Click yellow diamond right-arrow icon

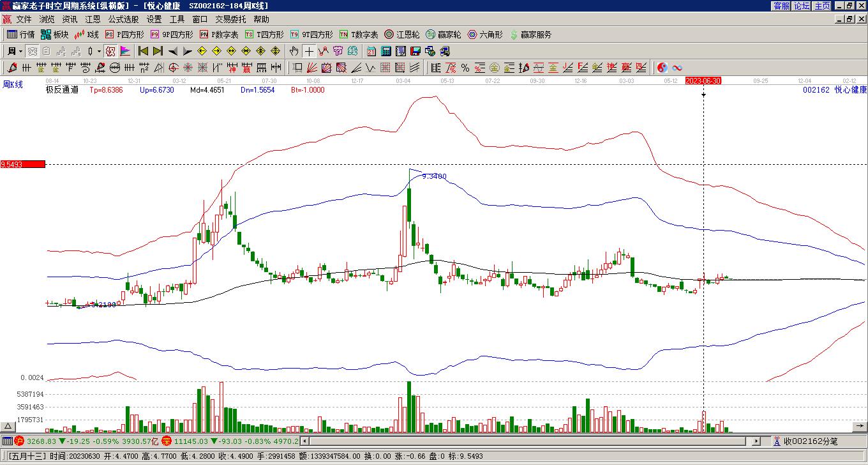[216, 51]
